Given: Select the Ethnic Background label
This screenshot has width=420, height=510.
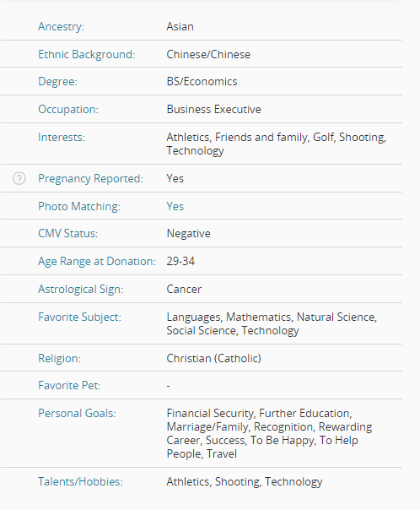Looking at the screenshot, I should (86, 54).
